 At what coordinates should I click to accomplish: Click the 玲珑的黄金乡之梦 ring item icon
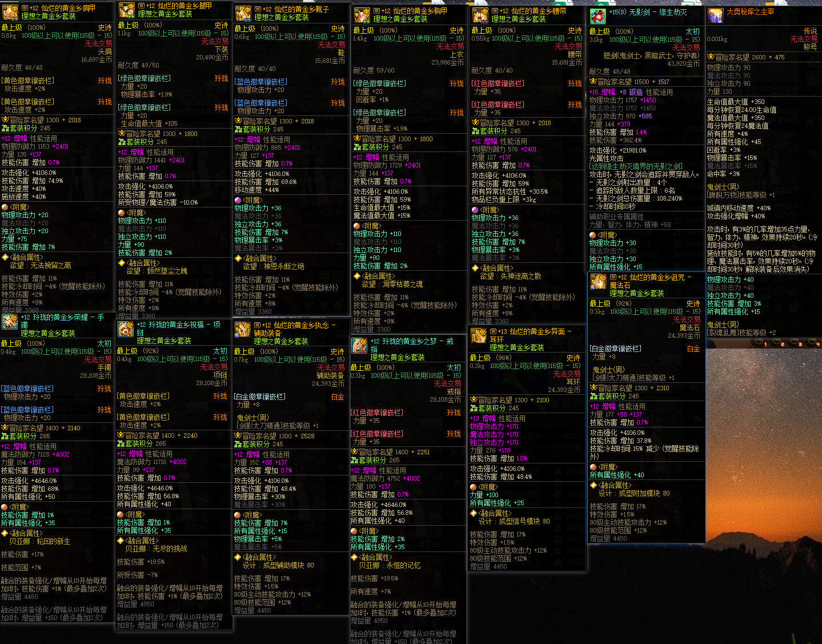(359, 345)
